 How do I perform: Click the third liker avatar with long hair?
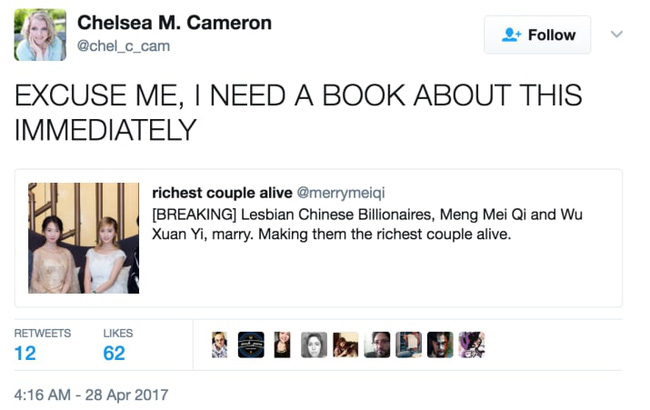(282, 345)
